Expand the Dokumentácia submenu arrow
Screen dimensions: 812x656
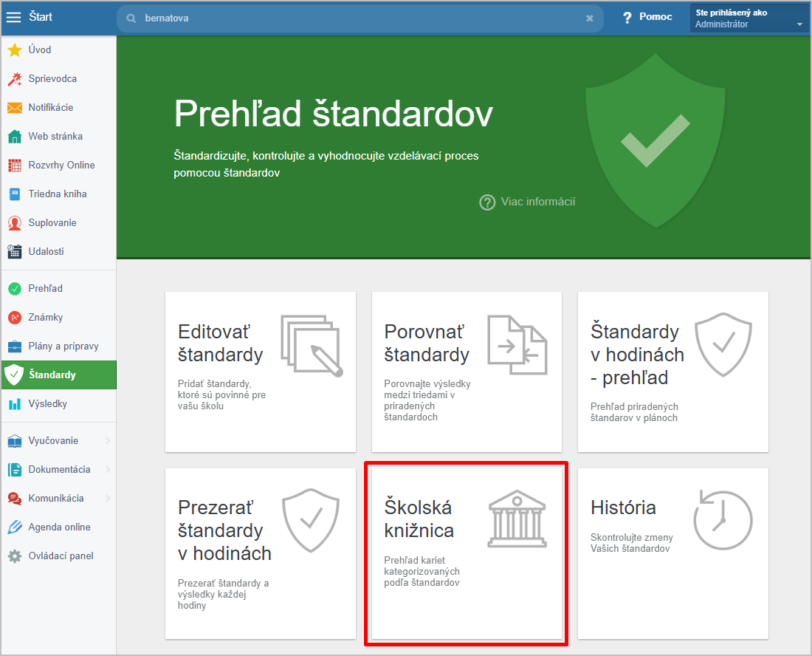[108, 469]
